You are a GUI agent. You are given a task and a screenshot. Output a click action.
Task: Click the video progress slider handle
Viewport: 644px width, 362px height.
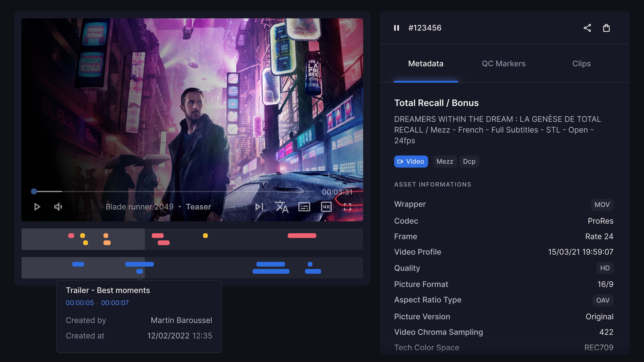34,191
